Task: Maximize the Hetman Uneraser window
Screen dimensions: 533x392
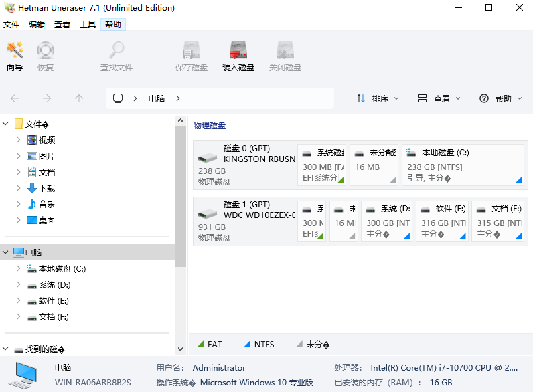Action: [488, 7]
